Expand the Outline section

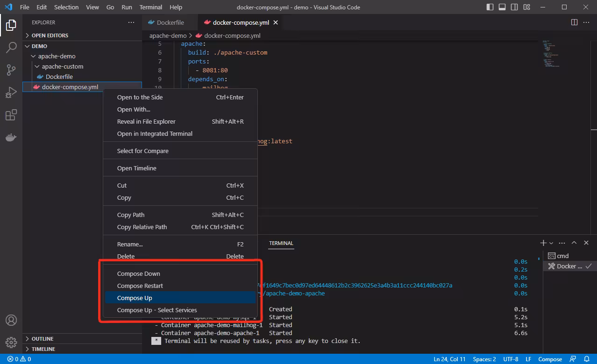coord(82,339)
